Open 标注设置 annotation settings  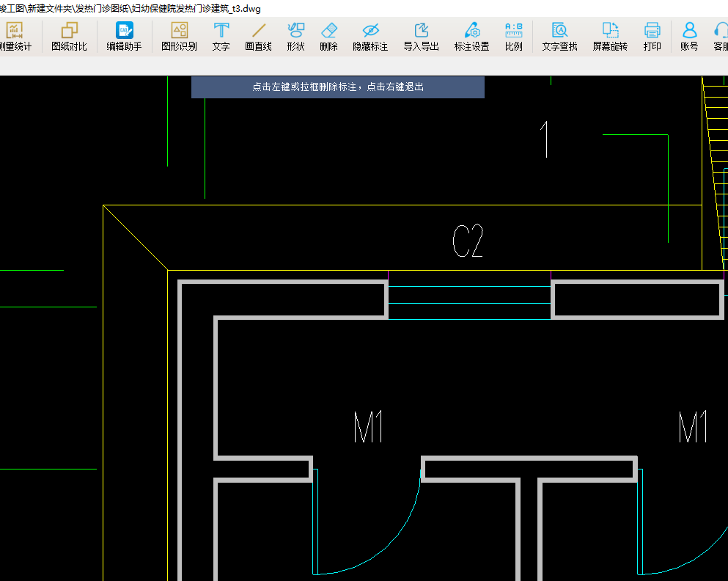tap(471, 37)
